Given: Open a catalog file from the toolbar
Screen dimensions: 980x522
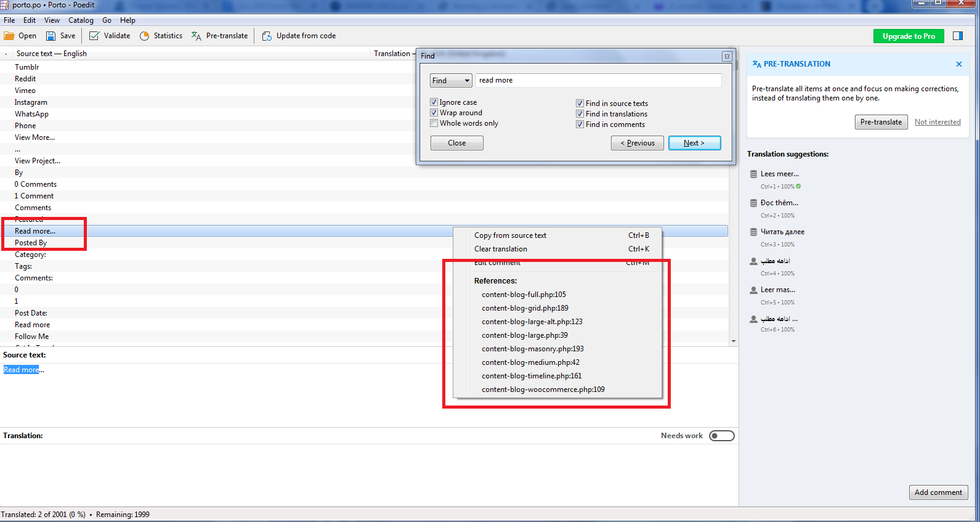Looking at the screenshot, I should 20,36.
